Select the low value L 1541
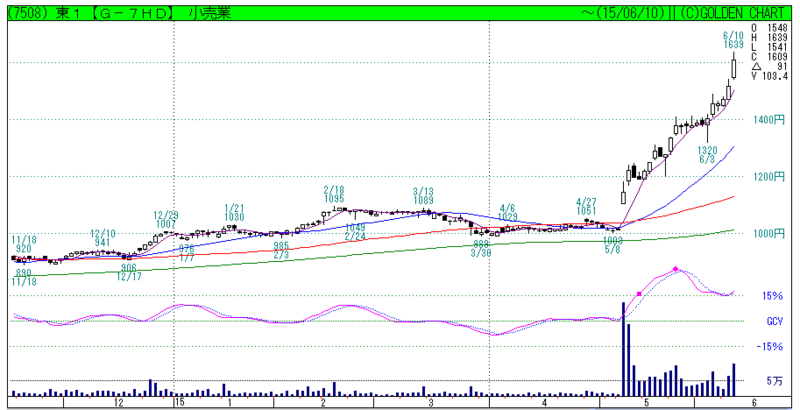The width and height of the screenshot is (800, 410). tap(769, 47)
